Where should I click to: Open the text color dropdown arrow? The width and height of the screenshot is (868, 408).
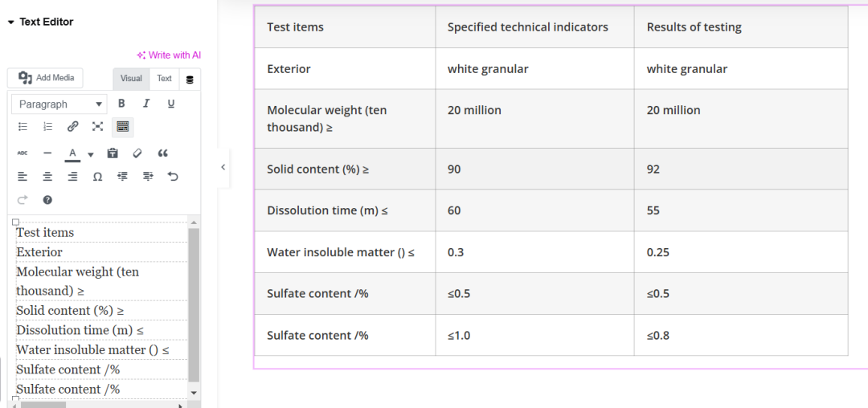(91, 153)
